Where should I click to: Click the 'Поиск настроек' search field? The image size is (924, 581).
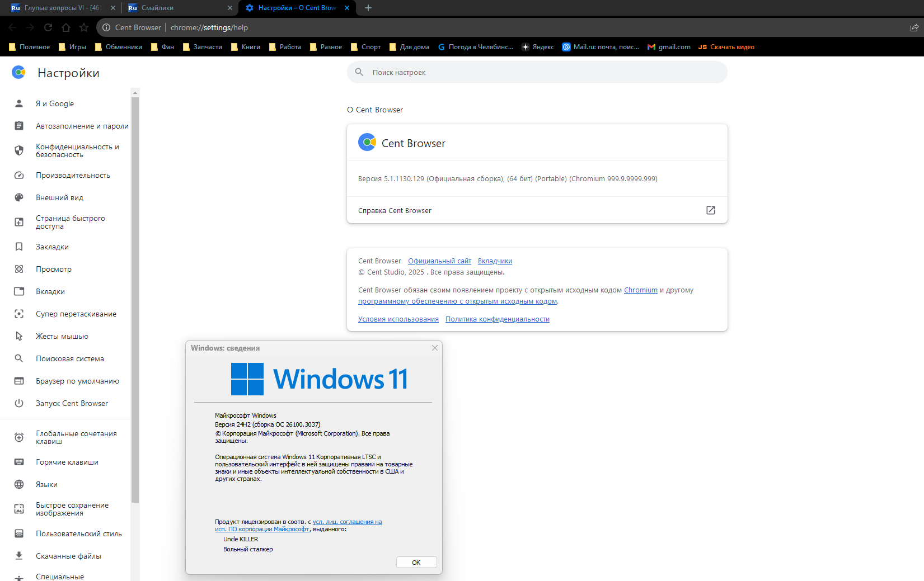click(537, 72)
